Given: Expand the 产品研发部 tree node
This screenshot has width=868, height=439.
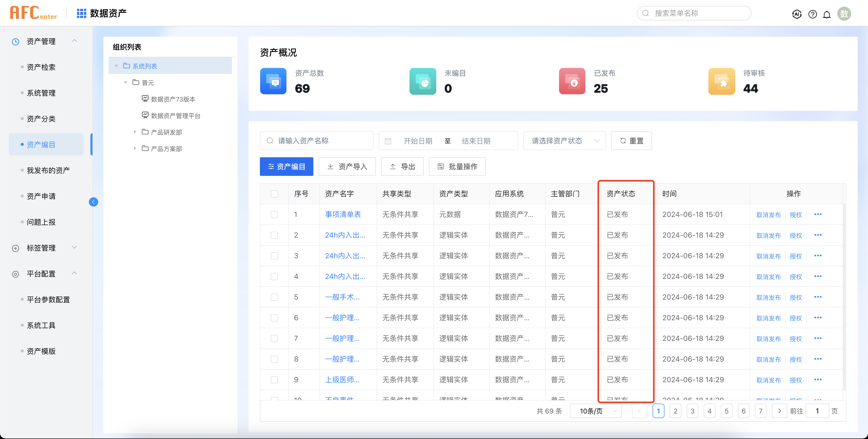Looking at the screenshot, I should 135,132.
